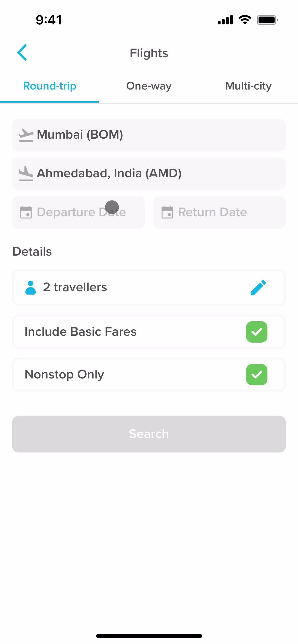Screen dimensions: 298x644
Task: Click the landing plane icon beside Ahmedabad
Action: click(x=26, y=173)
